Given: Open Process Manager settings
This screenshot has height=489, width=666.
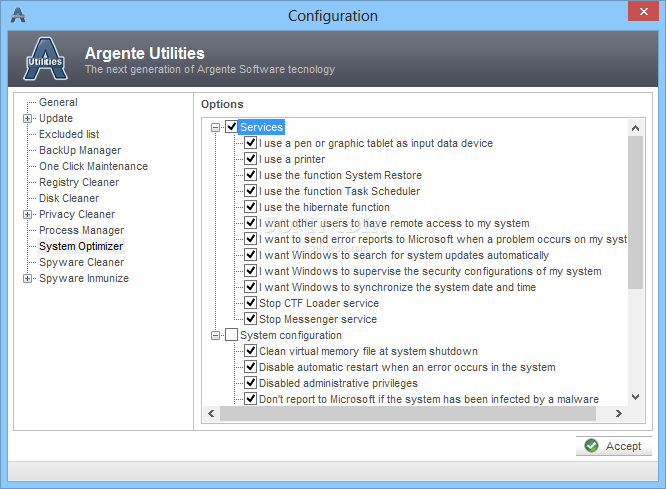Looking at the screenshot, I should [82, 230].
